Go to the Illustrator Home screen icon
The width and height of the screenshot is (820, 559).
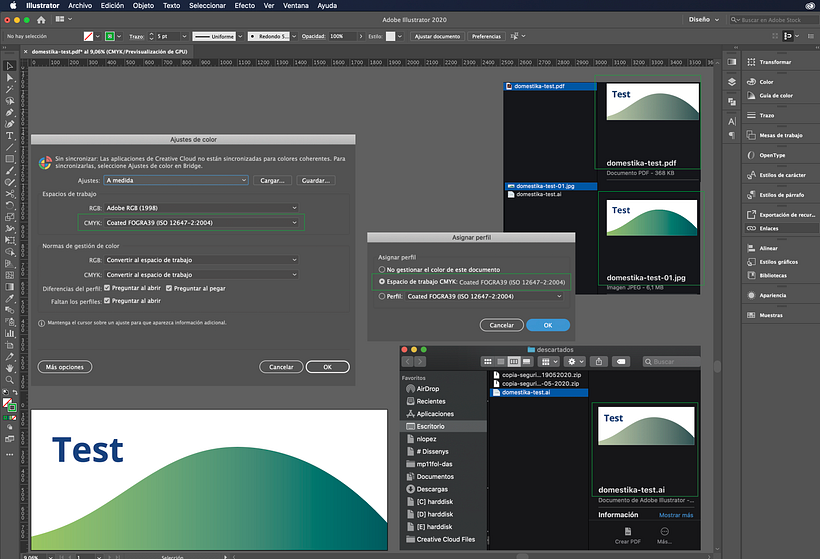pos(41,20)
